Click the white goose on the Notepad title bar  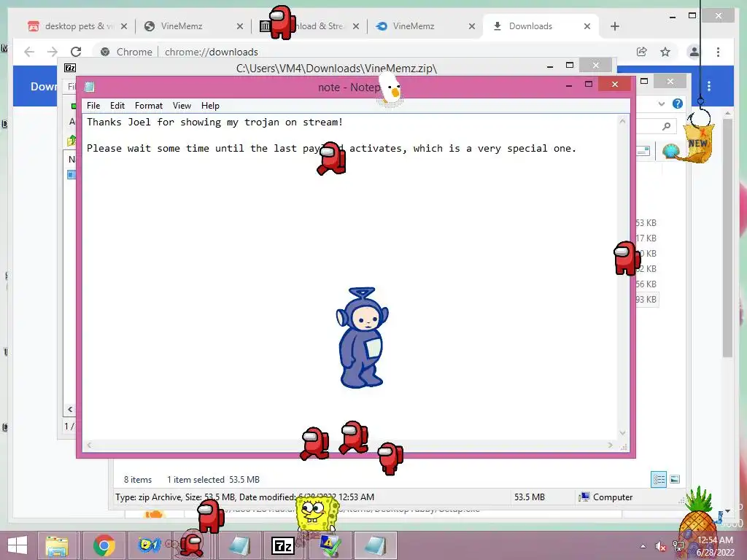click(x=391, y=90)
